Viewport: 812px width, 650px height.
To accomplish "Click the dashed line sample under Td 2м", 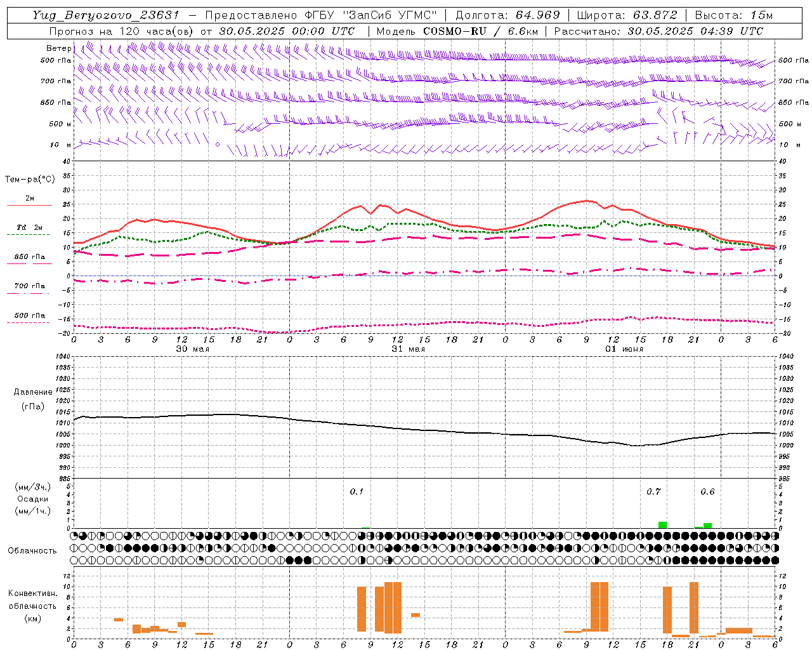I will pos(29,235).
